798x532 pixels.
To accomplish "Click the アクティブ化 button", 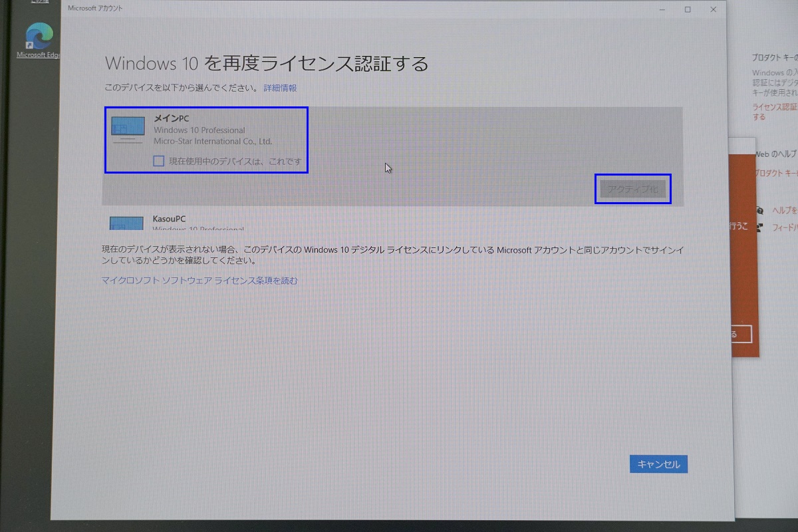I will tap(632, 189).
